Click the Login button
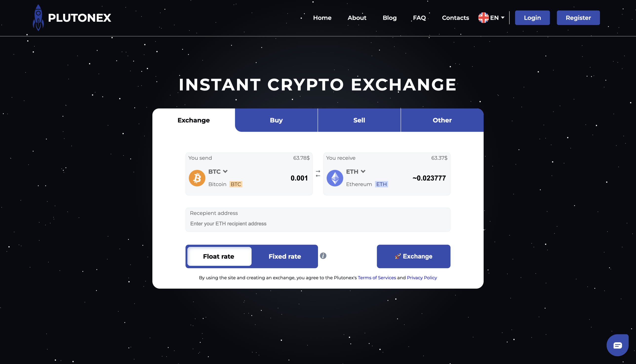Image resolution: width=636 pixels, height=364 pixels. pyautogui.click(x=532, y=18)
